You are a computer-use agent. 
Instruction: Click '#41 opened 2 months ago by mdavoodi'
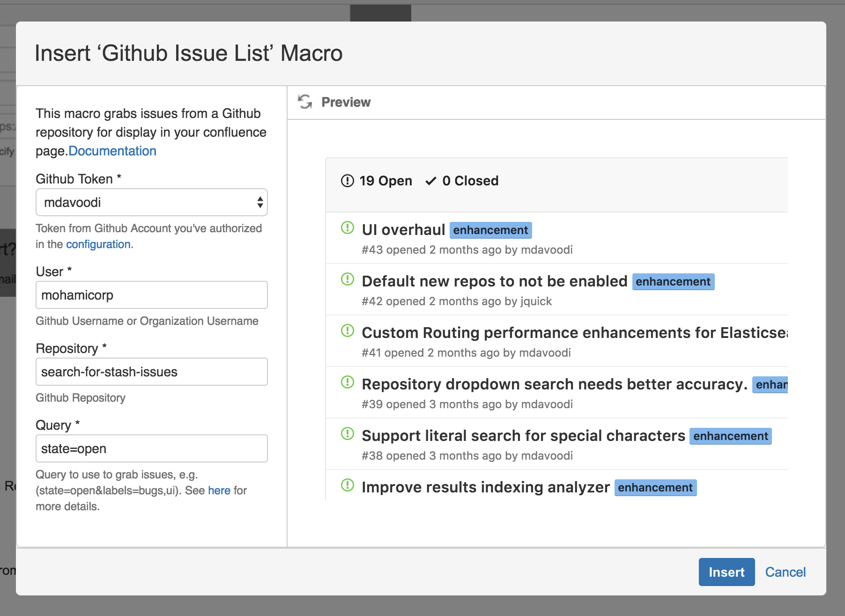click(466, 353)
